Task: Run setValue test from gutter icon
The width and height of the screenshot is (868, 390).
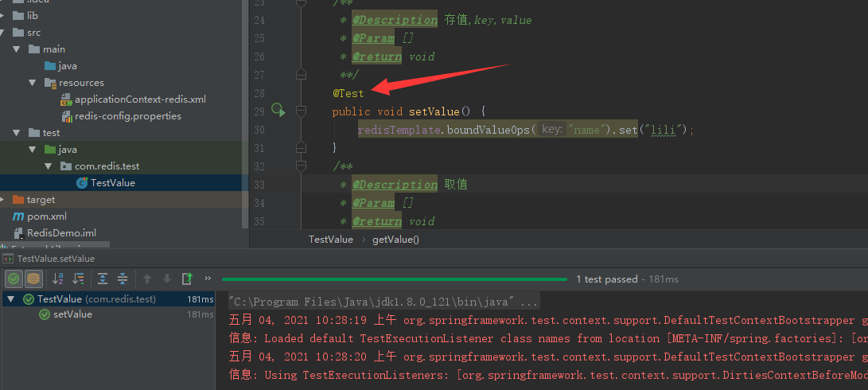Action: (278, 111)
